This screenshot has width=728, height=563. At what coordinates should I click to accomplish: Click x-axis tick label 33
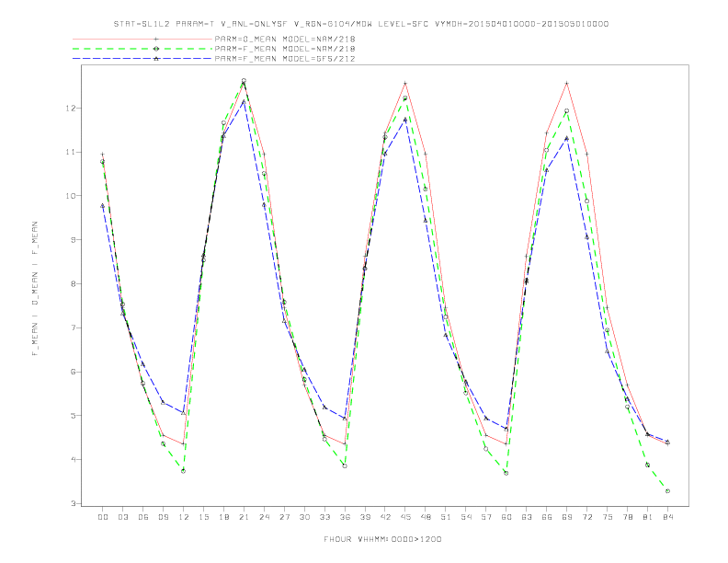pyautogui.click(x=324, y=517)
